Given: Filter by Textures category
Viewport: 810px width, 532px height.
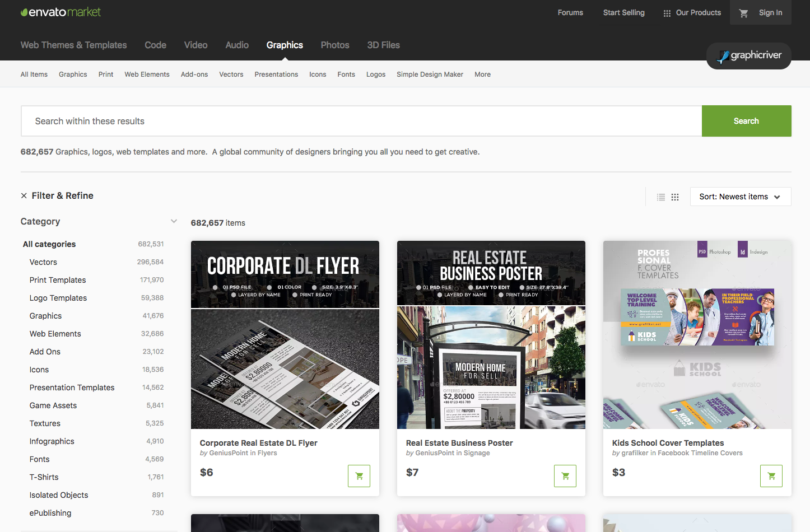Looking at the screenshot, I should point(45,423).
